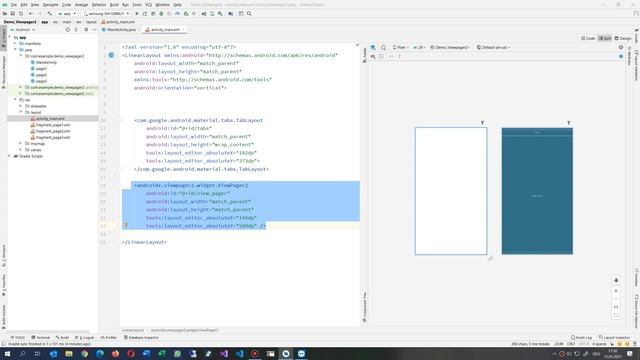Click the Project Structure folder icon in toolbar
This screenshot has height=360, width=640.
point(231,13)
